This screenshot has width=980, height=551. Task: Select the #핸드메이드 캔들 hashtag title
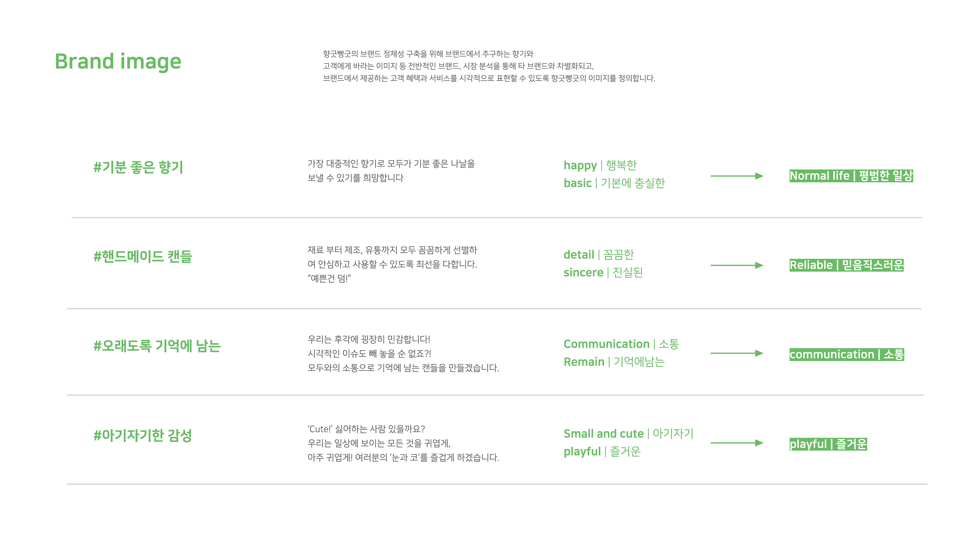point(143,256)
